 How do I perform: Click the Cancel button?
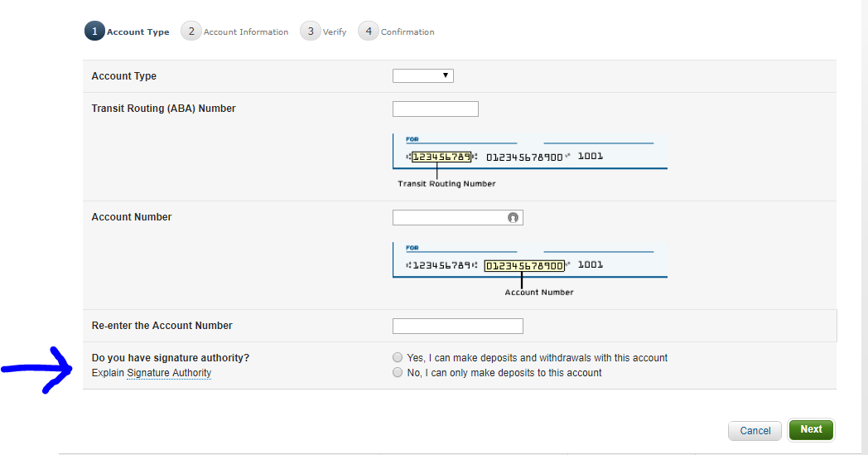755,431
